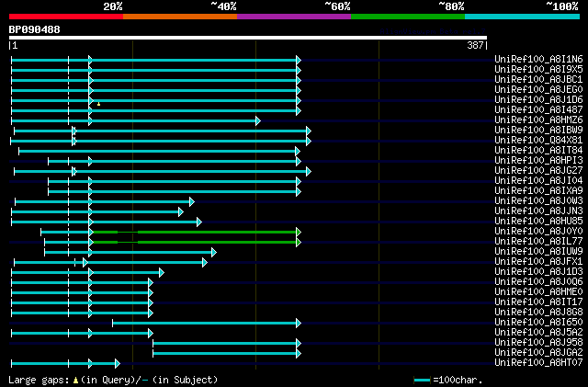Open subject label UniRef100_A8I9X5
The height and width of the screenshot is (387, 588).
(x=538, y=70)
